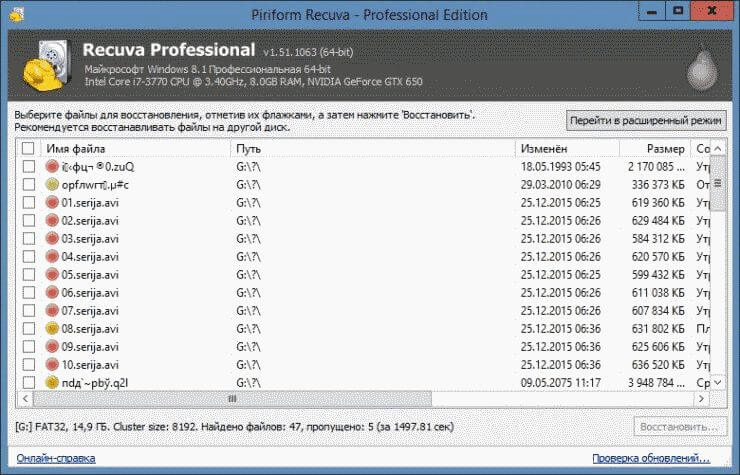Close the Recuva window
The height and width of the screenshot is (475, 740).
point(712,11)
